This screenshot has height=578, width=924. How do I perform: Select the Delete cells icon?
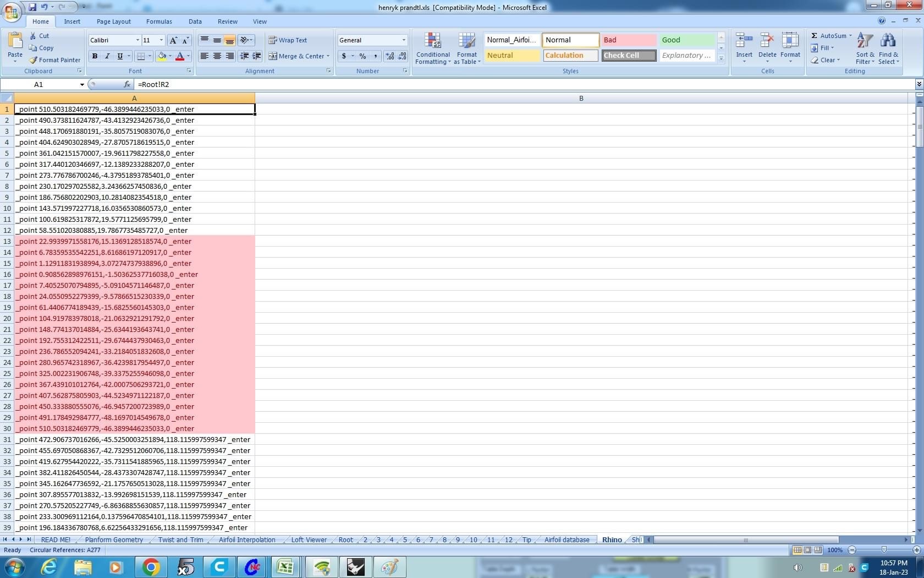coord(767,41)
